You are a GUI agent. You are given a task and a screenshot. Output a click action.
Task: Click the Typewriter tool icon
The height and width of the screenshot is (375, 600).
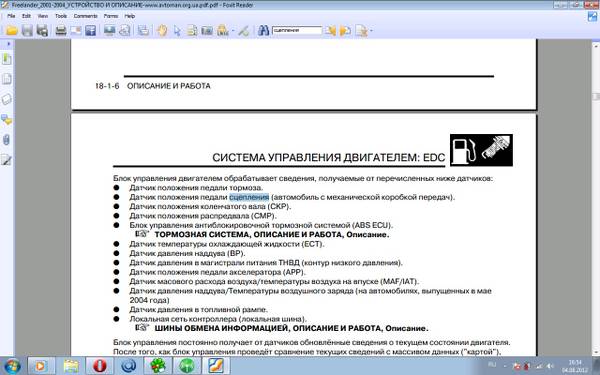(222, 31)
